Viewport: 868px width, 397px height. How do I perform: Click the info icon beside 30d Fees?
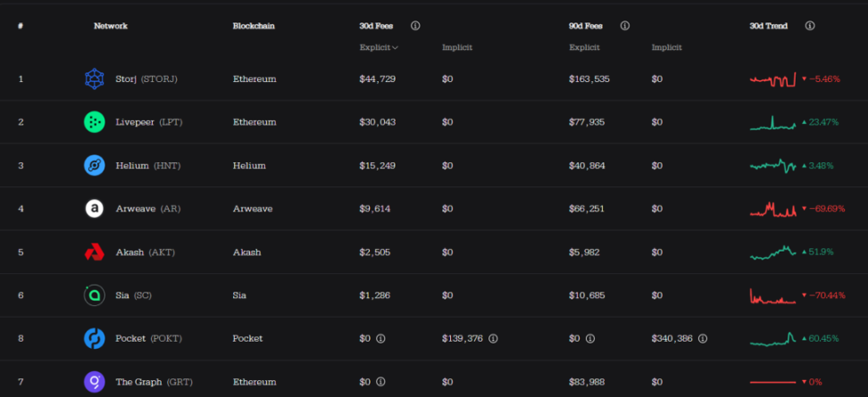tap(415, 26)
